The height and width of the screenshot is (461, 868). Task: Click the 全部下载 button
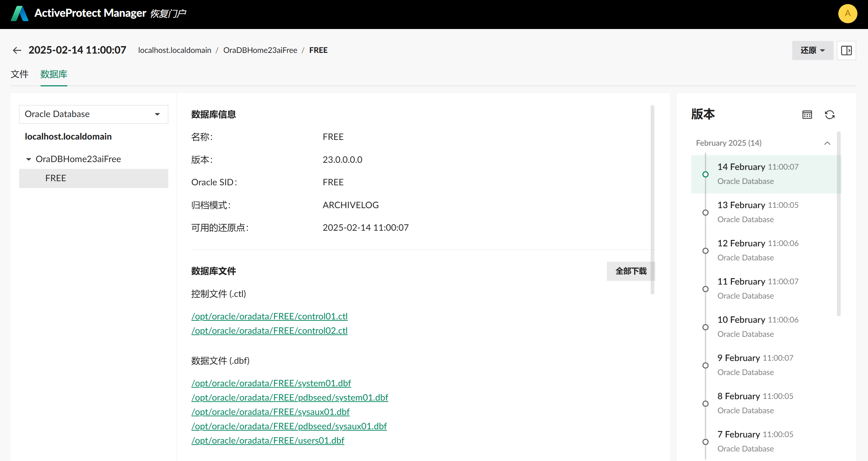[x=631, y=271]
